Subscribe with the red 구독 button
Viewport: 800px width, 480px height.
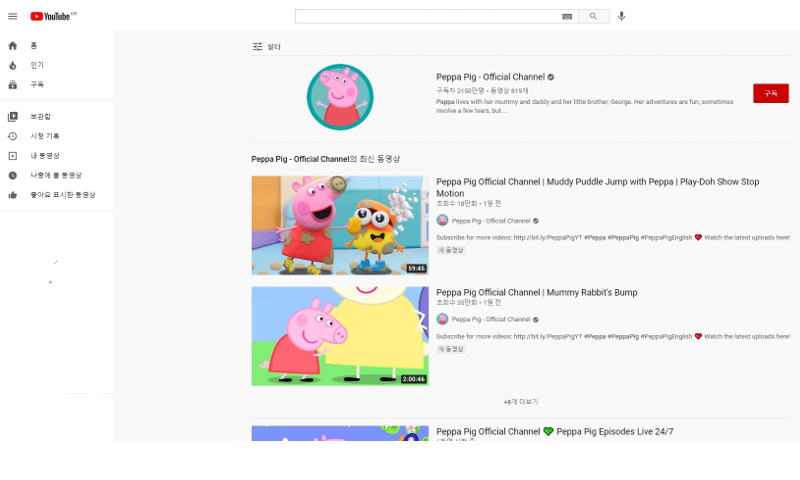[x=770, y=93]
